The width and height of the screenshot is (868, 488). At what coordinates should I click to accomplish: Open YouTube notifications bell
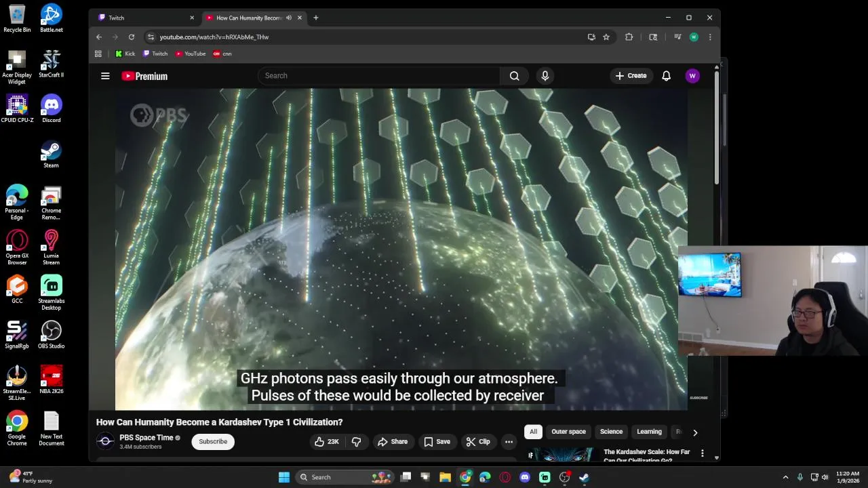tap(666, 76)
